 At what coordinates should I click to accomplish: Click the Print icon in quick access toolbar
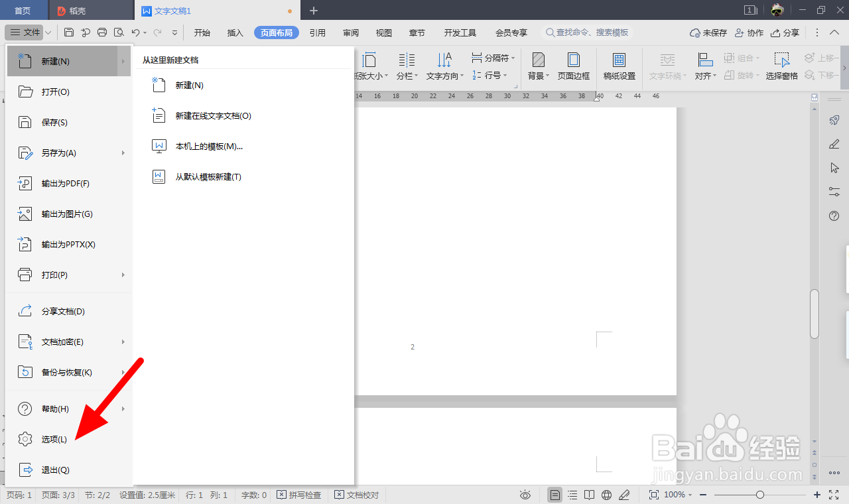click(x=102, y=32)
